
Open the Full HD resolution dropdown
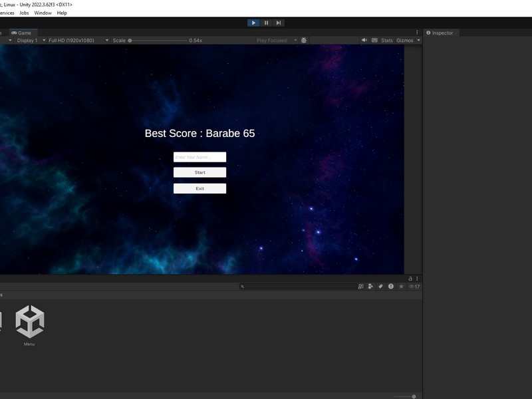pyautogui.click(x=74, y=41)
